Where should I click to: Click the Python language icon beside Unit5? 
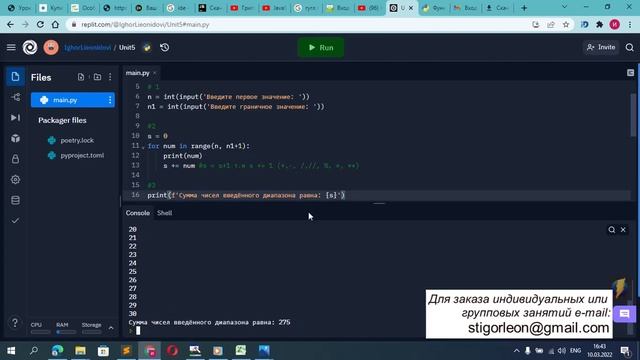pyautogui.click(x=147, y=48)
